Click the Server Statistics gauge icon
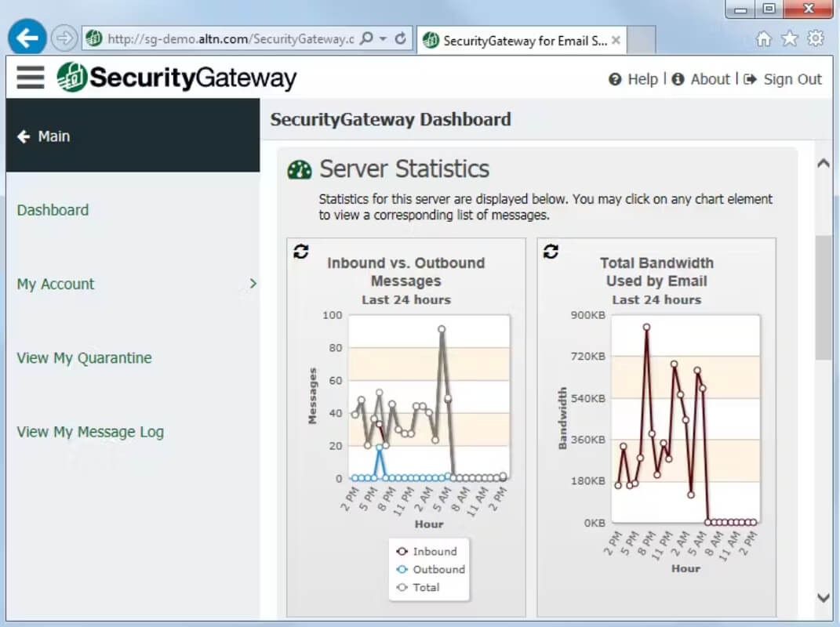This screenshot has height=627, width=840. [300, 170]
